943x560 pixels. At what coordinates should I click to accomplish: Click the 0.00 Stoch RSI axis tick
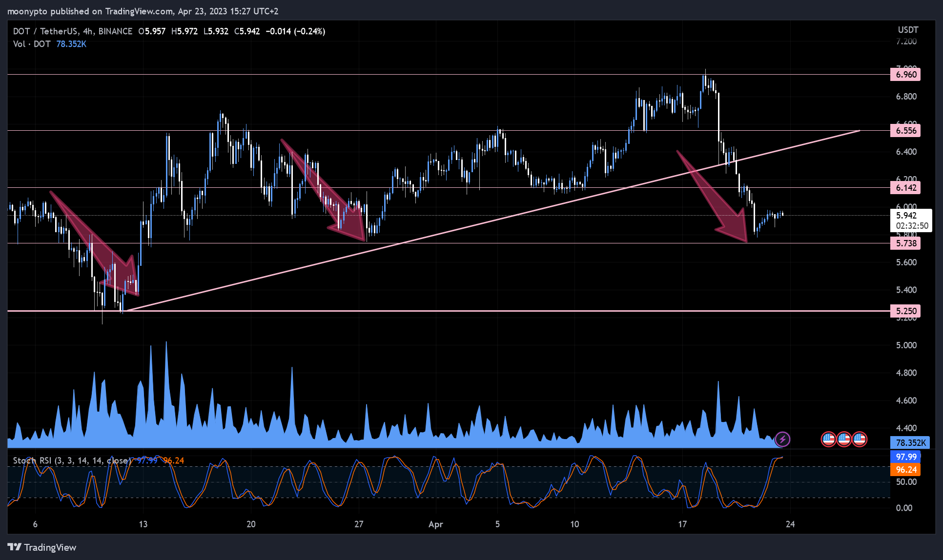coord(904,508)
